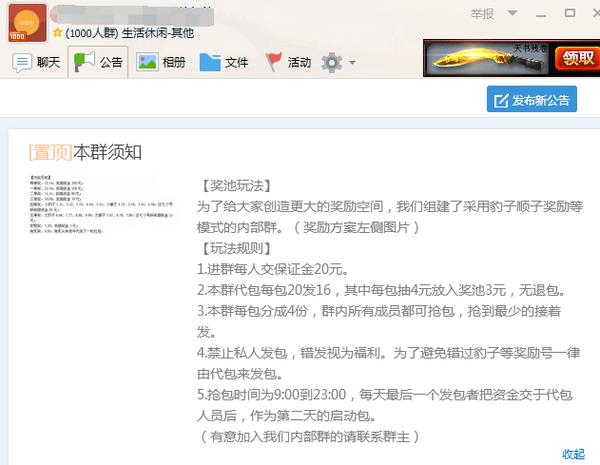Click the 【奖池玩法】 heading text

click(235, 186)
